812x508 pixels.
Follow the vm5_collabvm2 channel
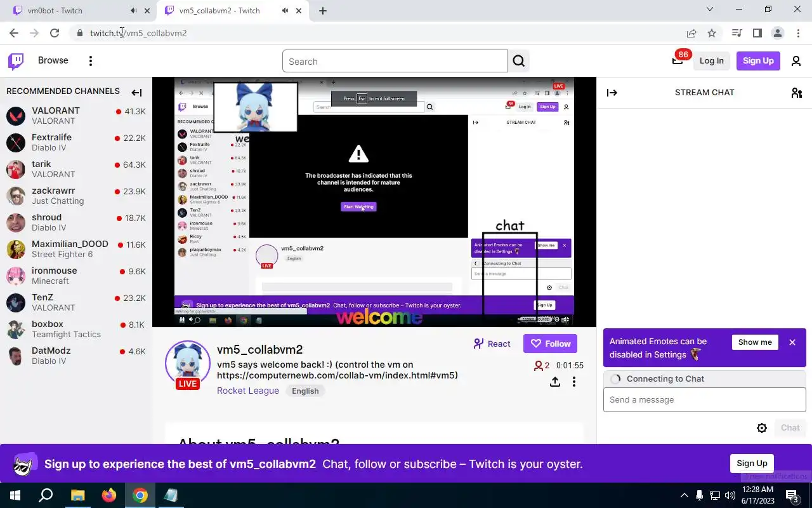[x=550, y=344]
